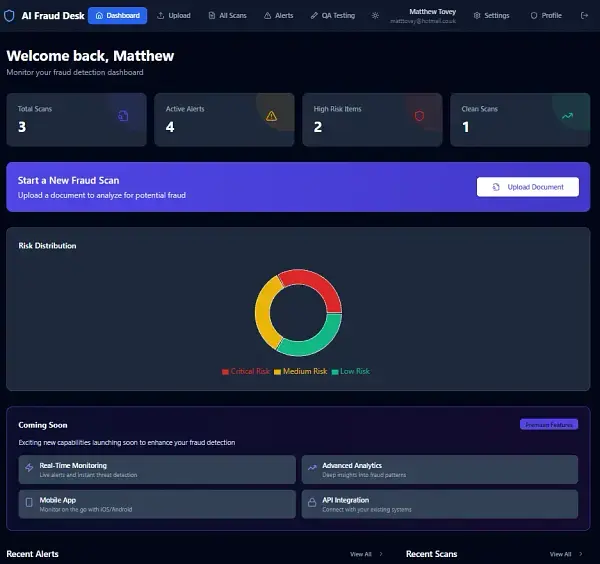Open the Dashboard tab
600x564 pixels.
coord(117,16)
